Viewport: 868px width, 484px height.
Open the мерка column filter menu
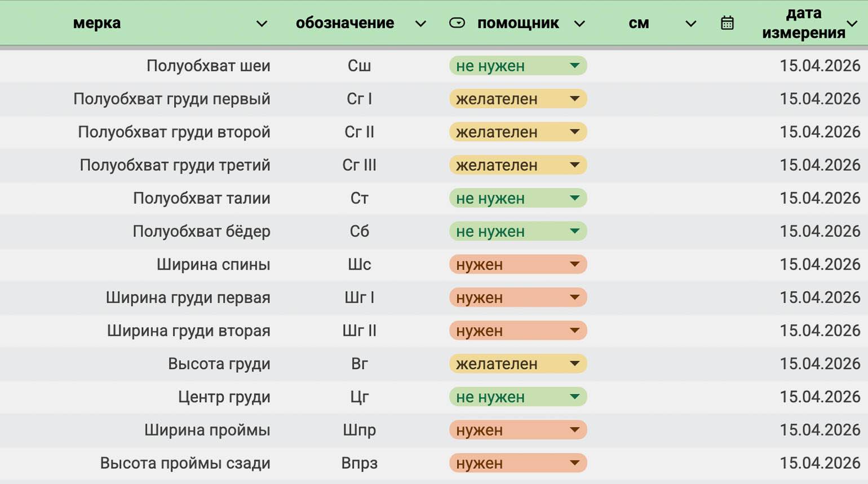262,24
